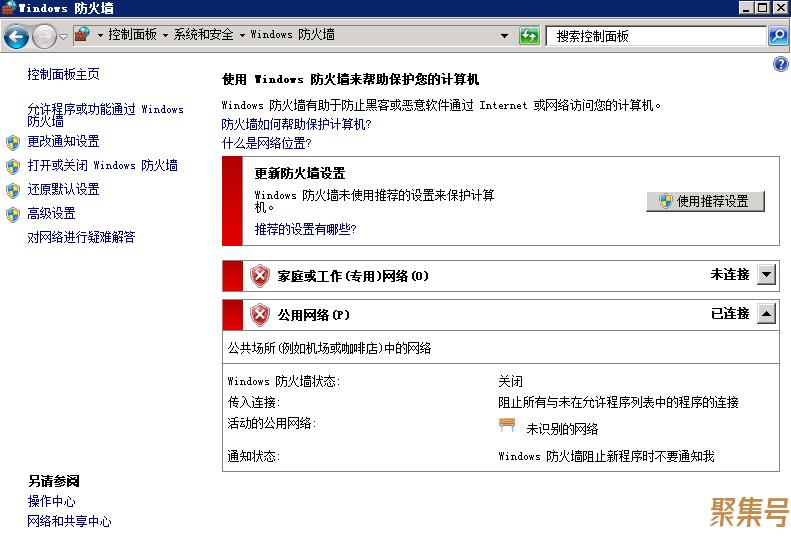Select 控制面板 in the breadcrumb path
Image resolution: width=791 pixels, height=542 pixels.
pyautogui.click(x=132, y=35)
